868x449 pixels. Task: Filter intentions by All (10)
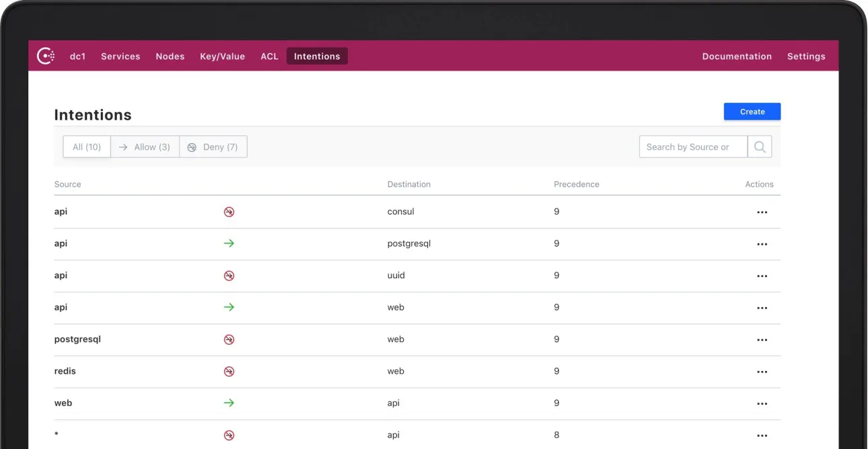[x=87, y=147]
